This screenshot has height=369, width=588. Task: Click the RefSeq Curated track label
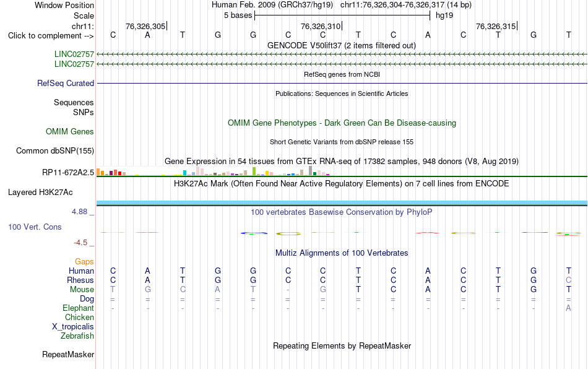(66, 83)
